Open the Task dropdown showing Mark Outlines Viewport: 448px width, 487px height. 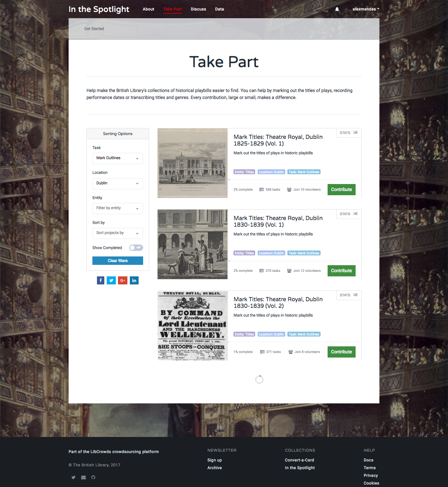pyautogui.click(x=118, y=158)
